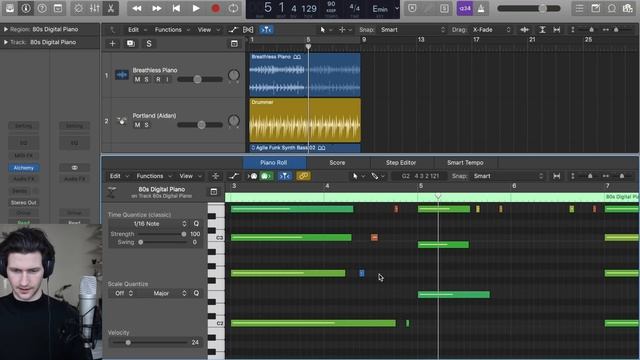The width and height of the screenshot is (640, 360).
Task: Duplicate track with duplicate icon
Action: click(131, 43)
